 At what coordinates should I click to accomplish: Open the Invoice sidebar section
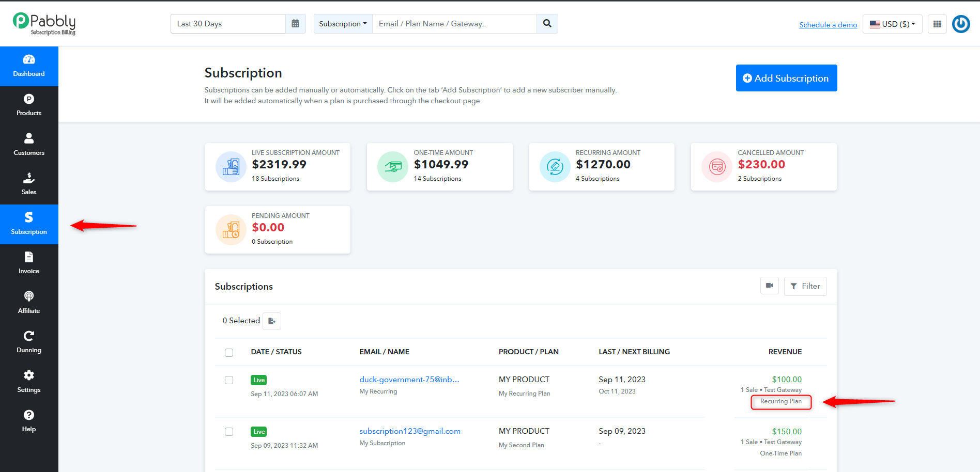pyautogui.click(x=29, y=263)
